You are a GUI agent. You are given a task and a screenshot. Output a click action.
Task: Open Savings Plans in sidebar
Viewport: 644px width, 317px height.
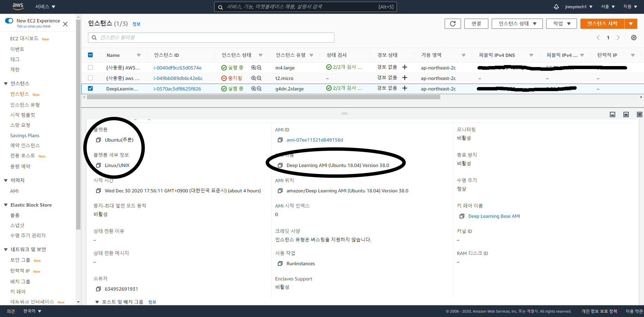pyautogui.click(x=25, y=135)
